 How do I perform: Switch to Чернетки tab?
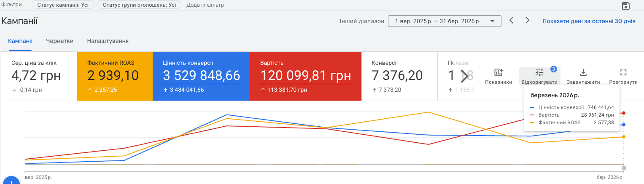point(60,41)
